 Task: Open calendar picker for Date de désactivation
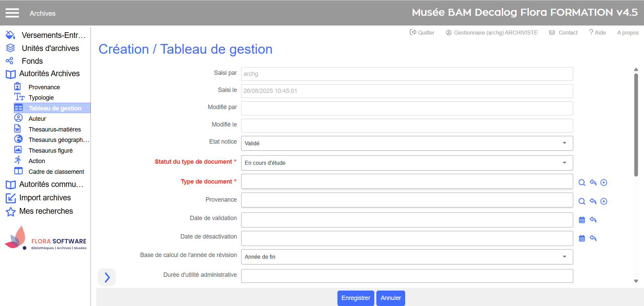[582, 239]
